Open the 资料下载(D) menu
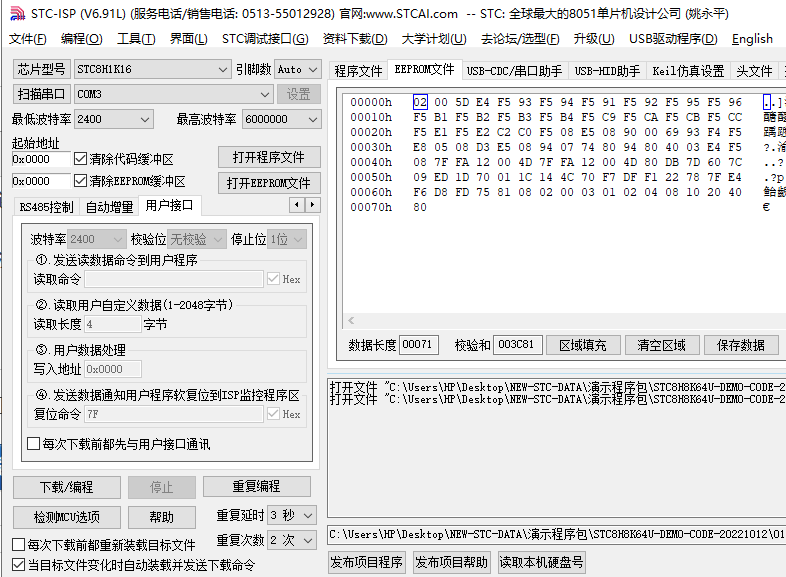This screenshot has width=786, height=577. [x=355, y=39]
